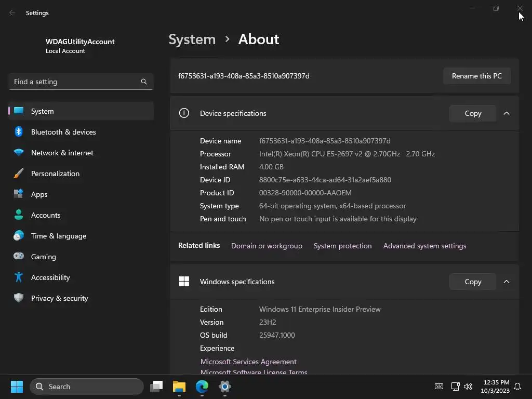
Task: Open Advanced system settings link
Action: 425,246
